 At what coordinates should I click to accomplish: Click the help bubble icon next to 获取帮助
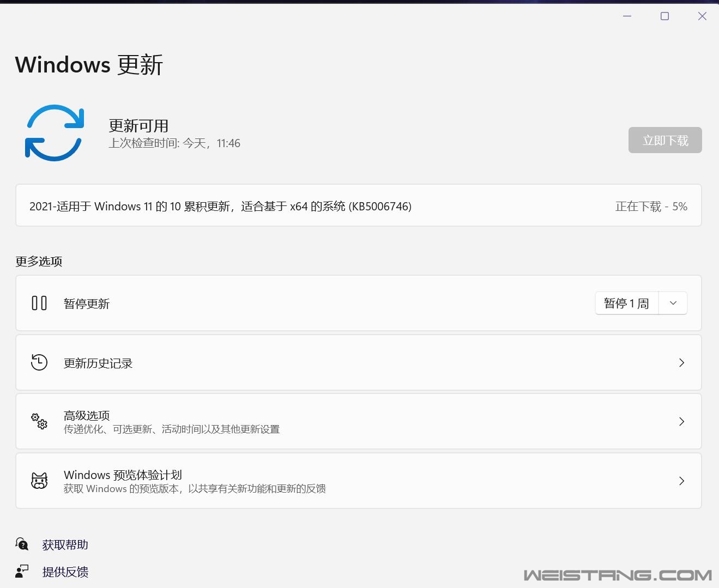click(22, 544)
